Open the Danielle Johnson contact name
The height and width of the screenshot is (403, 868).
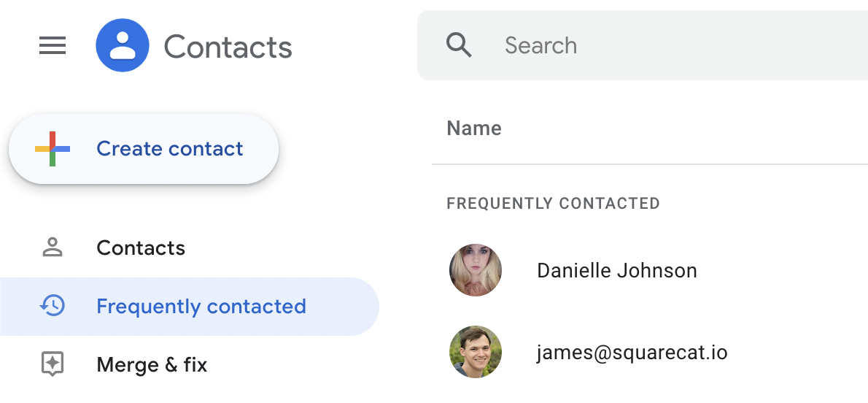[617, 271]
